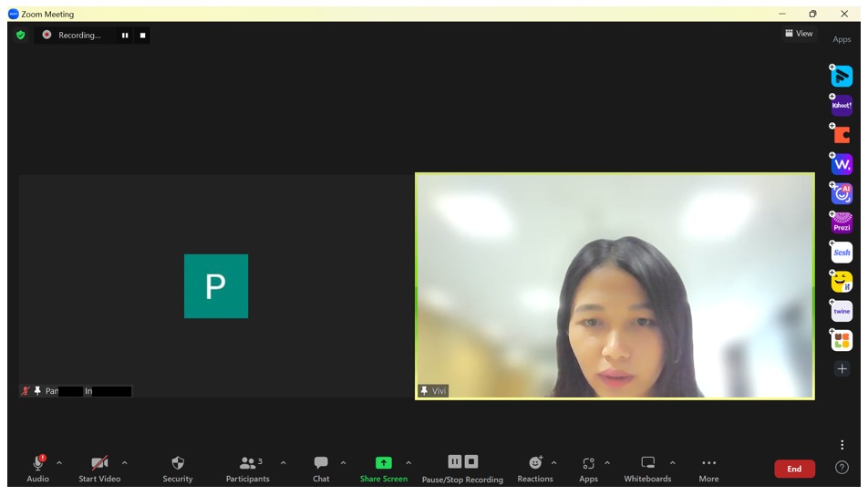Open the Prezi app icon
The height and width of the screenshot is (496, 868).
(x=842, y=222)
